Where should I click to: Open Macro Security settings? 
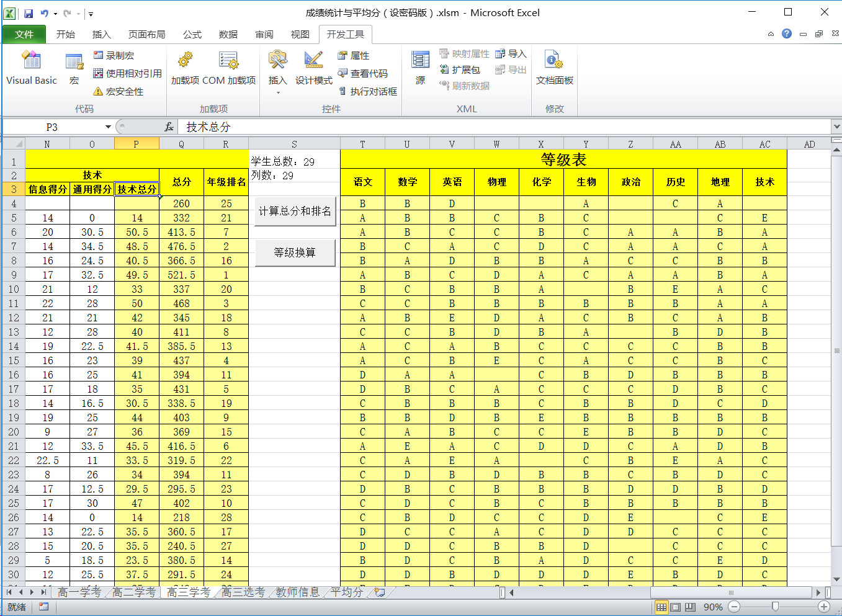[x=119, y=91]
